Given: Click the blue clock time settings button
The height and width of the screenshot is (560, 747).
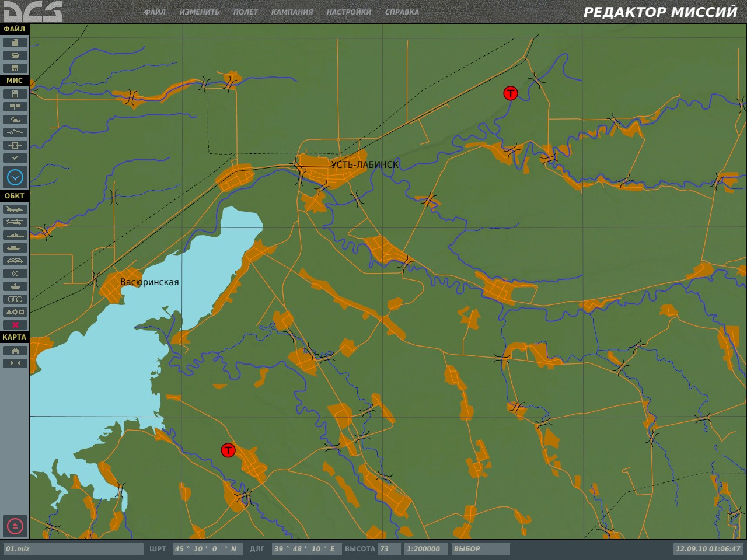Looking at the screenshot, I should 15,177.
